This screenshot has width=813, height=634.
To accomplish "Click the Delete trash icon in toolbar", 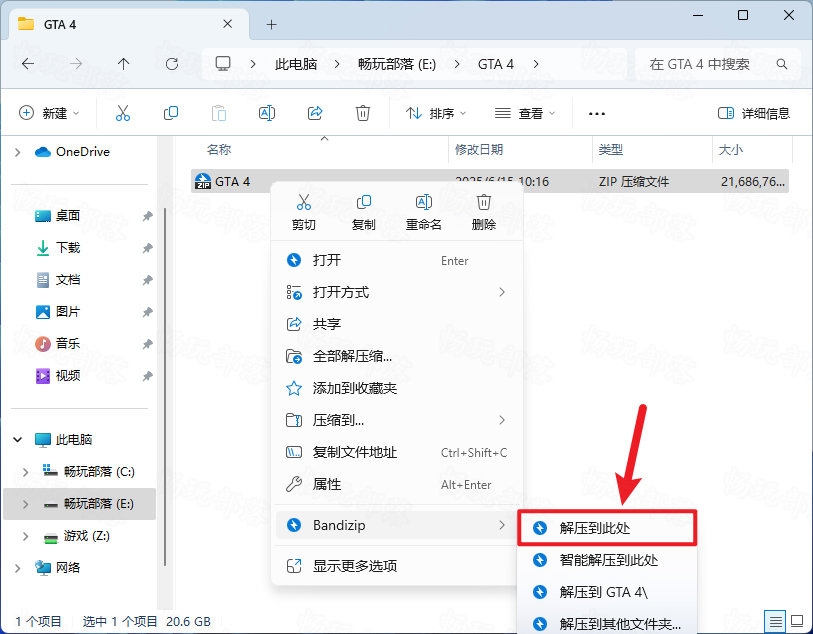I will [362, 113].
